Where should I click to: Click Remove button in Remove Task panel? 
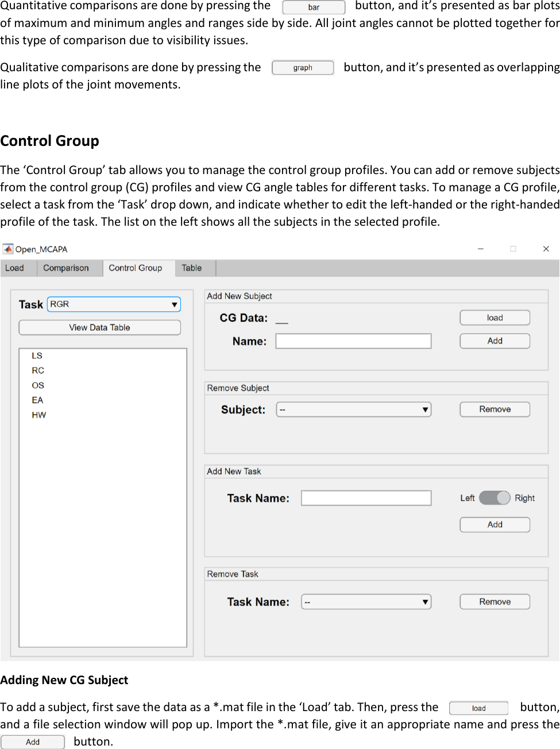(x=495, y=601)
